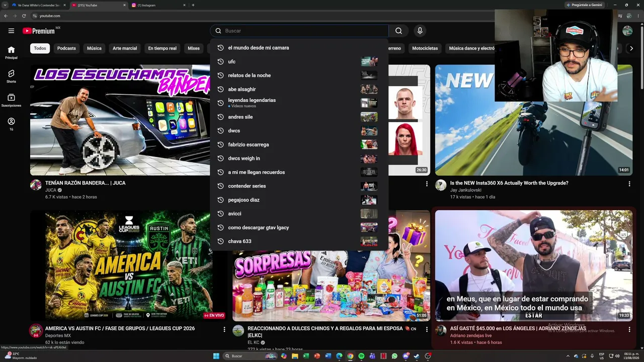Open the Windows Start menu
Image resolution: width=644 pixels, height=362 pixels.
pyautogui.click(x=216, y=356)
